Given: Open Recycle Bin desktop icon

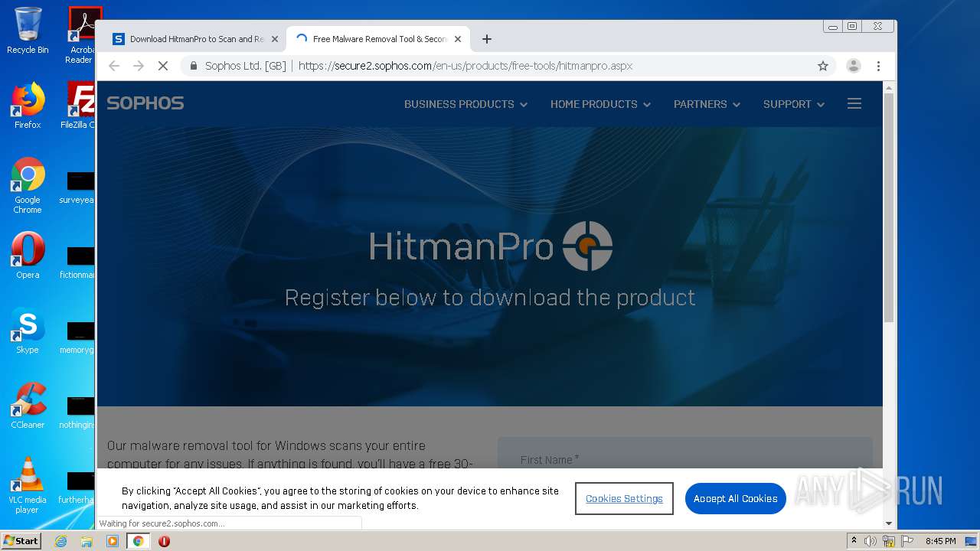Looking at the screenshot, I should [x=28, y=31].
